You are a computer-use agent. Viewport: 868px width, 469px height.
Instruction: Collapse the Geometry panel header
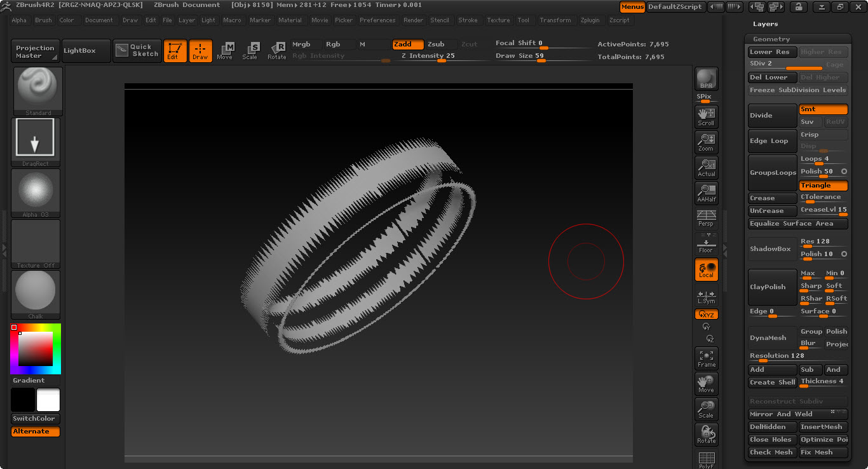771,39
